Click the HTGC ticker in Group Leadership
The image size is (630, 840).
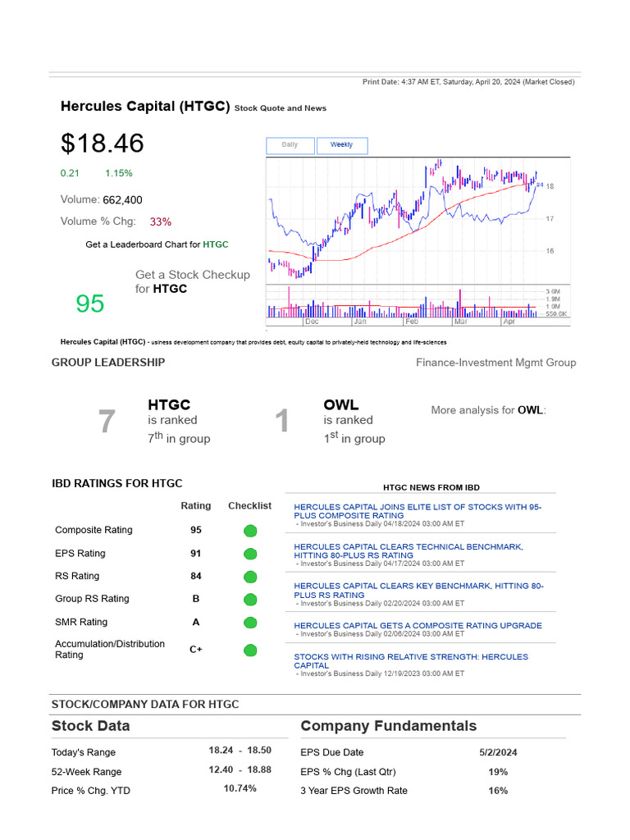coord(169,404)
